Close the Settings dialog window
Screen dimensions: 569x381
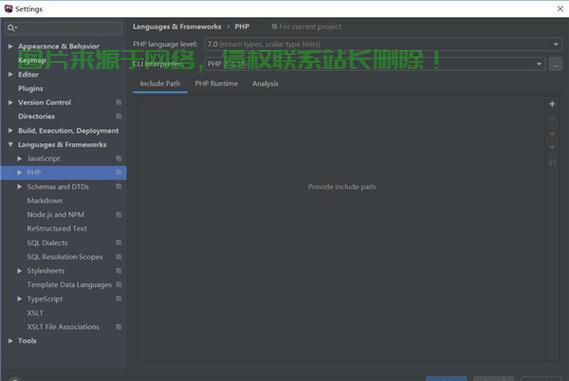560,9
